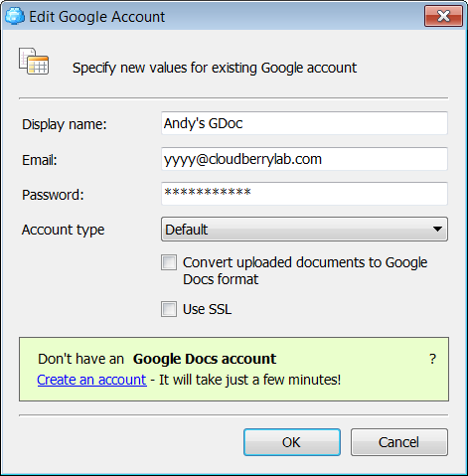Screen dimensions: 468x476
Task: Click the question mark help icon
Action: [432, 359]
